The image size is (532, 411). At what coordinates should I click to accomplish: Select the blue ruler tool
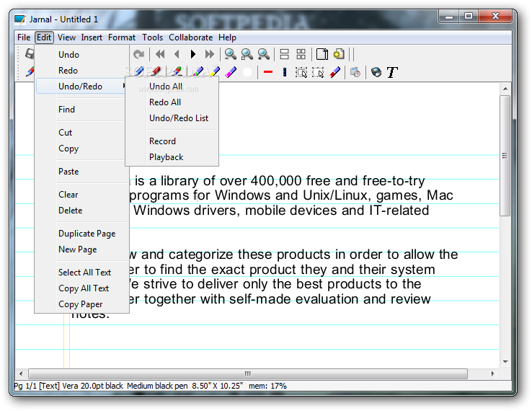pos(285,72)
